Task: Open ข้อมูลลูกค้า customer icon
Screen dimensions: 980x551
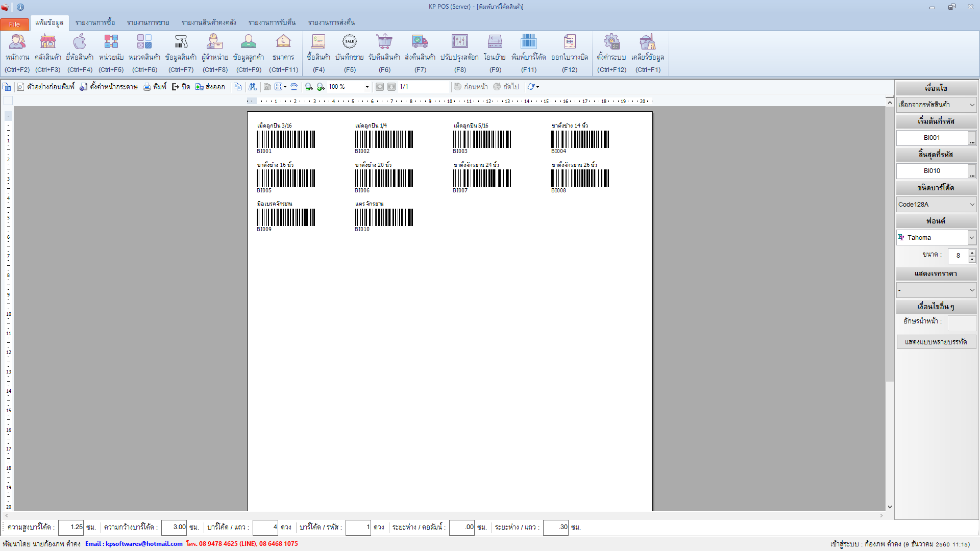Action: point(249,54)
